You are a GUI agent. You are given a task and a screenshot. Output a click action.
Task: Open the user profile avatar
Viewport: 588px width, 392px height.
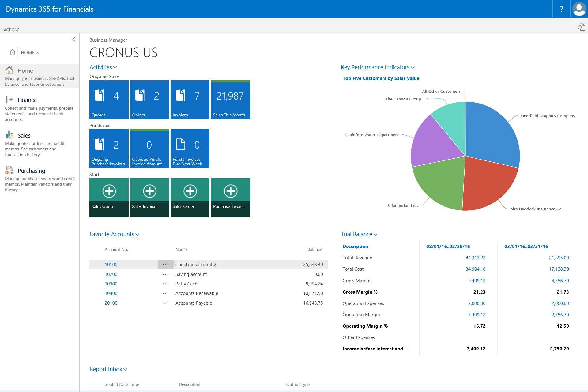579,9
